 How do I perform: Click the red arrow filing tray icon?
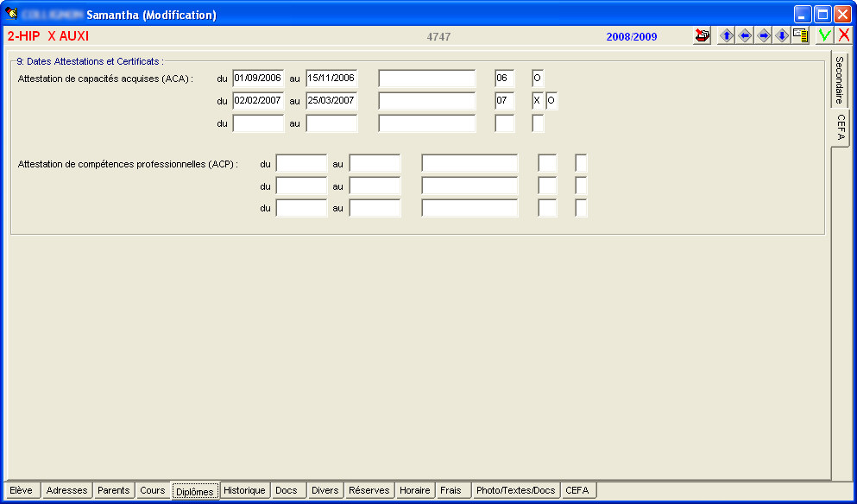702,36
